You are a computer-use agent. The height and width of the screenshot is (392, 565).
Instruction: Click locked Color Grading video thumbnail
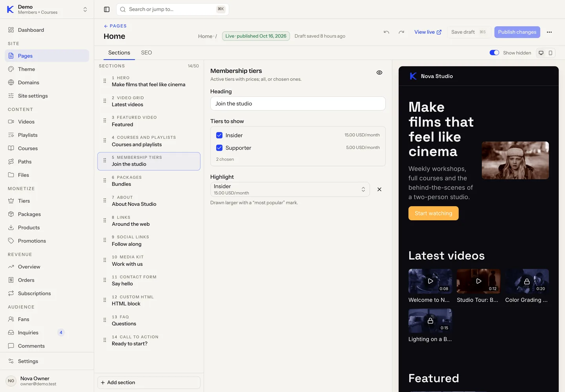527,281
